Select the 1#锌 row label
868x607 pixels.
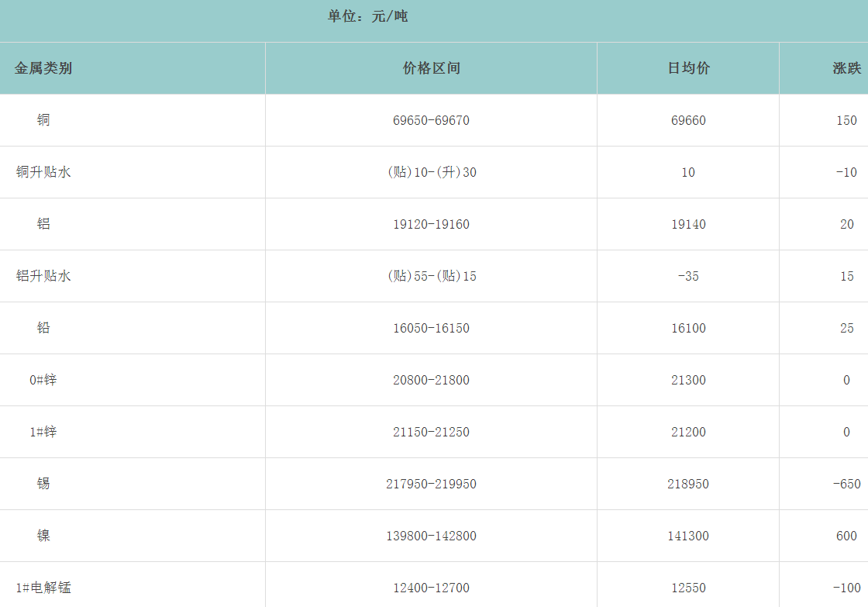point(43,432)
